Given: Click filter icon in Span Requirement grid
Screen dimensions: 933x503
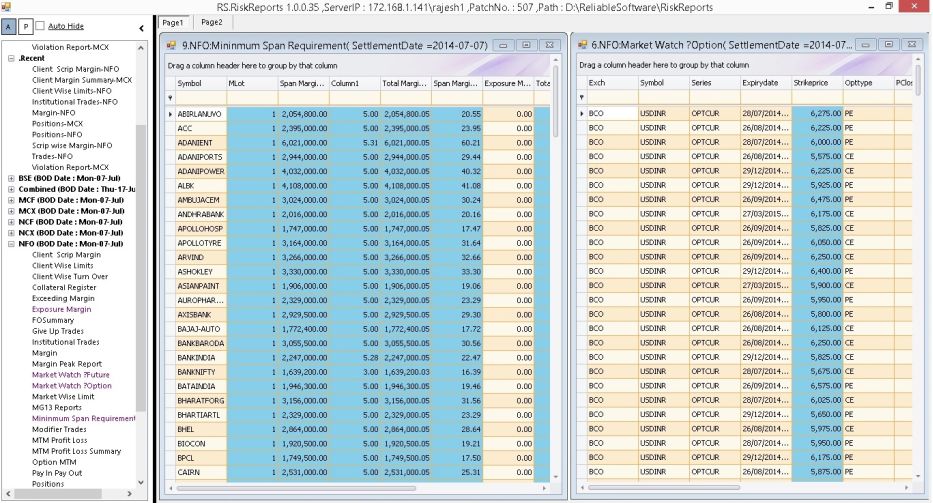Looking at the screenshot, I should (170, 98).
